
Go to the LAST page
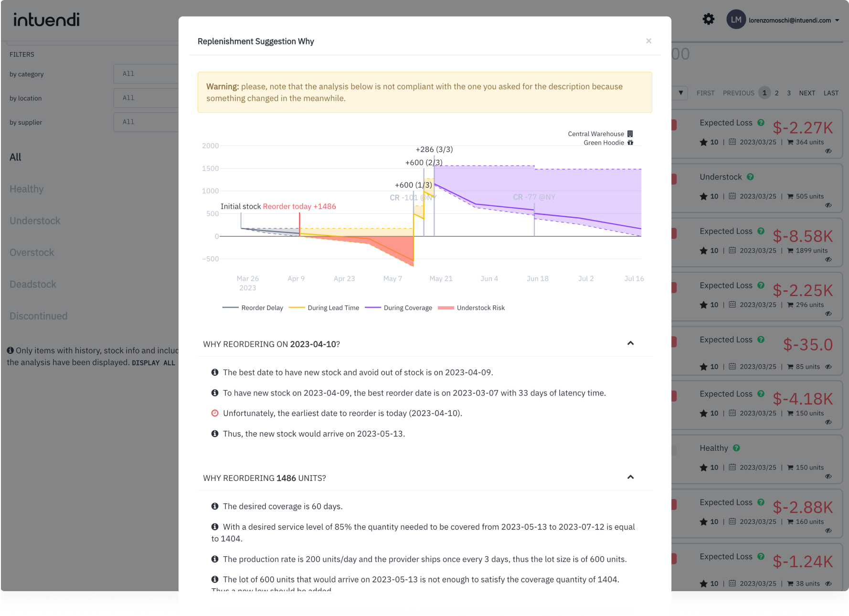pyautogui.click(x=831, y=93)
